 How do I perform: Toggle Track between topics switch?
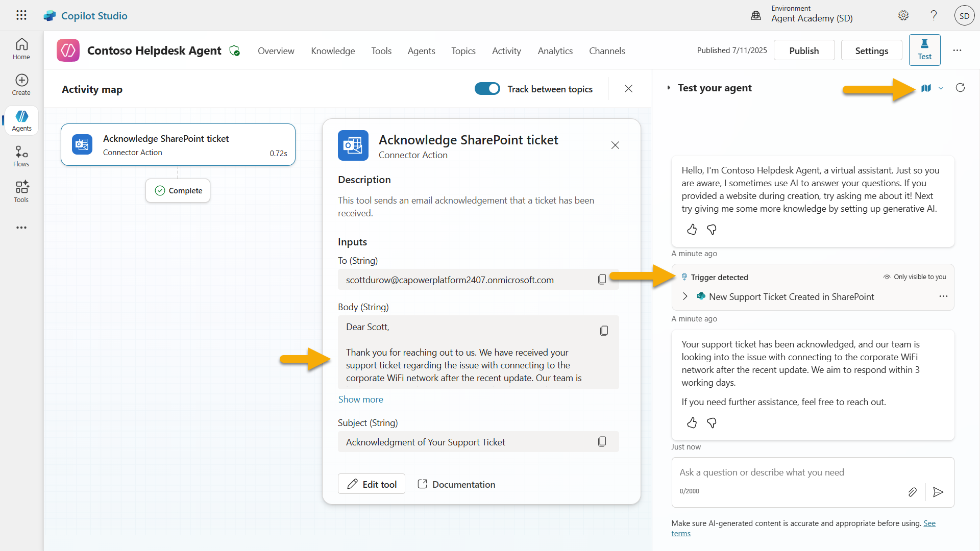(x=487, y=89)
